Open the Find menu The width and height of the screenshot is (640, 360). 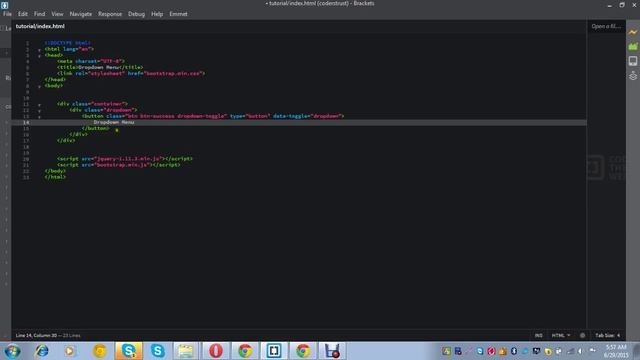[x=40, y=14]
